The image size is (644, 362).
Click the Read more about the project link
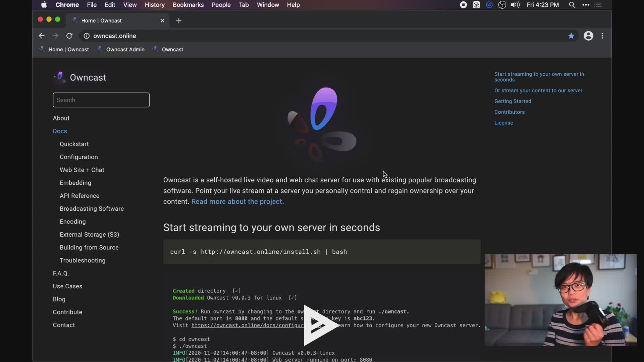[236, 201]
